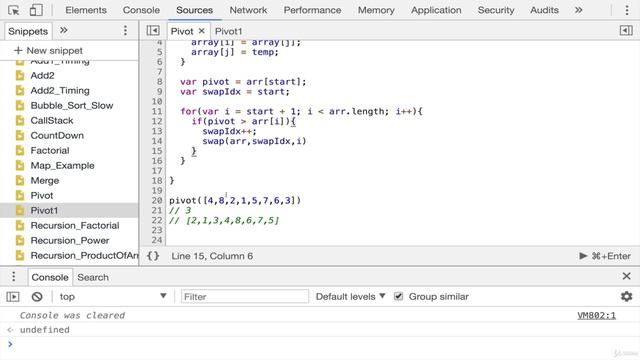Click the CountDown snippet file icon
The height and width of the screenshot is (360, 640).
tap(20, 136)
